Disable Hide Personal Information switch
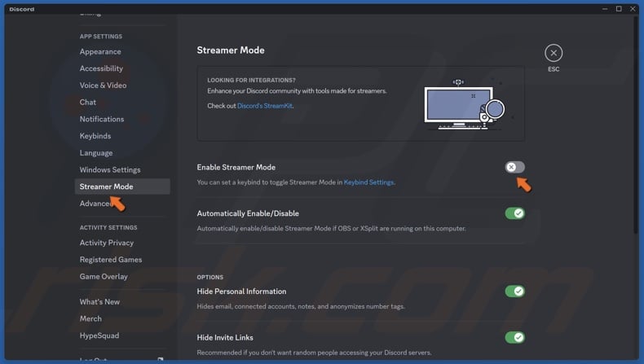644x364 pixels. 514,292
